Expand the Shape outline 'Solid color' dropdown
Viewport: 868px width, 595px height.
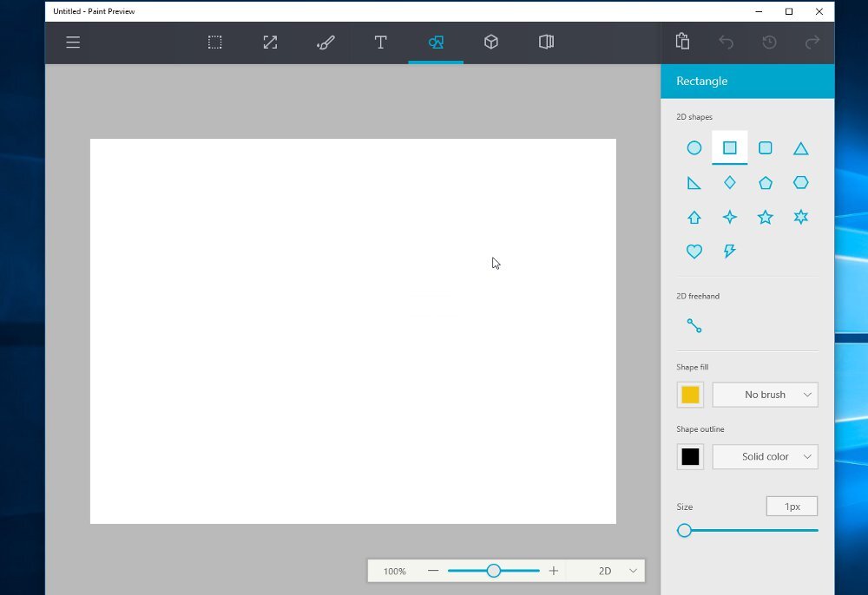tap(765, 457)
